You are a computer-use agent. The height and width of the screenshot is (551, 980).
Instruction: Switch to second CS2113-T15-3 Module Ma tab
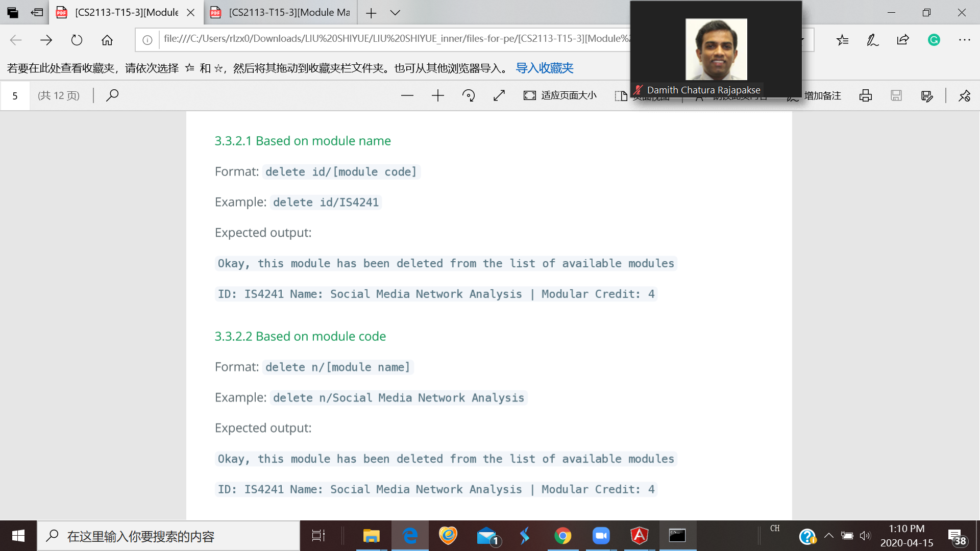pyautogui.click(x=281, y=13)
